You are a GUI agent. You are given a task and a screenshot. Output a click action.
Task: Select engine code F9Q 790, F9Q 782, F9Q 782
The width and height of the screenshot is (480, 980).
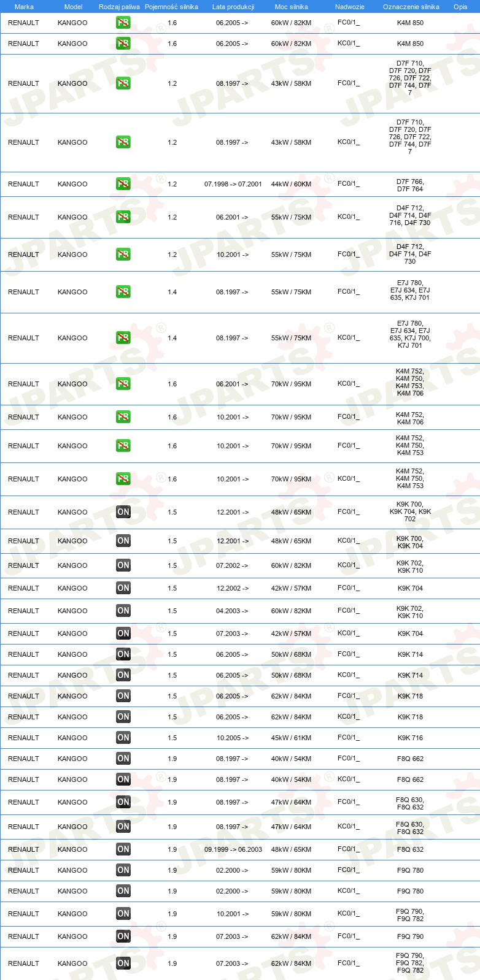point(410,963)
